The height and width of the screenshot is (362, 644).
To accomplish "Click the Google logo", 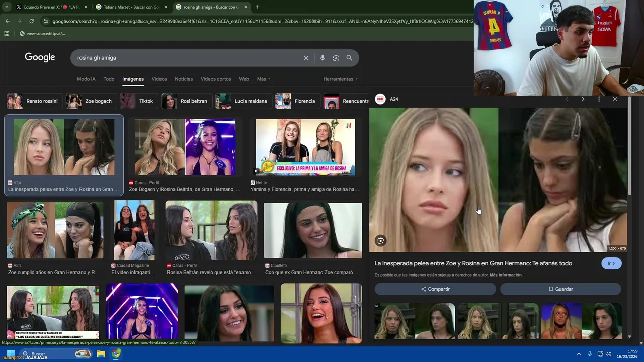I will coord(40,57).
